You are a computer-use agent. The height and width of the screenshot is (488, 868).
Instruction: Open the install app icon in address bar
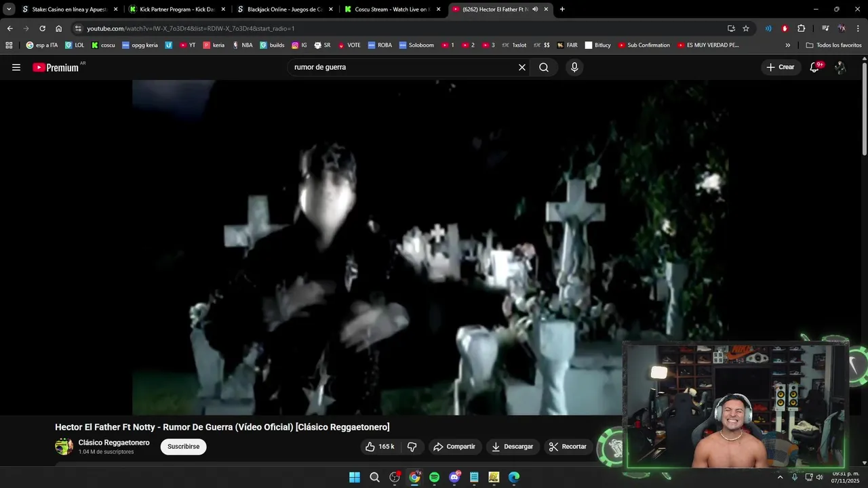point(731,28)
